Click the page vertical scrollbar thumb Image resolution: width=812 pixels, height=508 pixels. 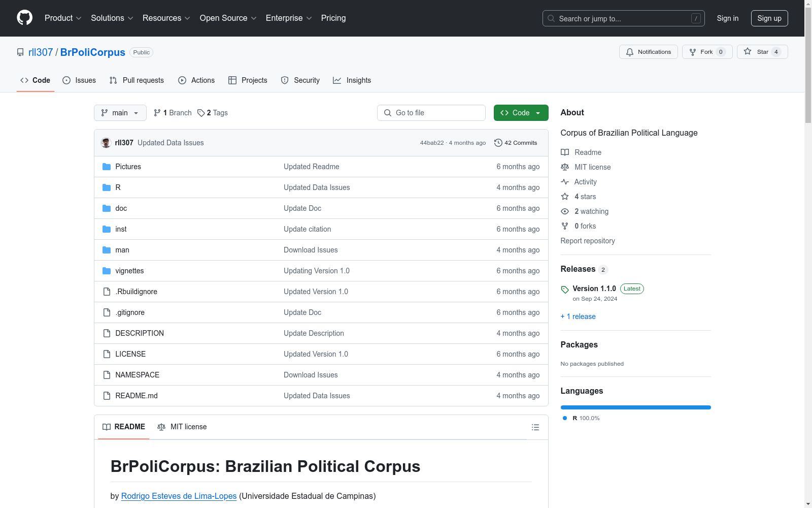point(808,65)
